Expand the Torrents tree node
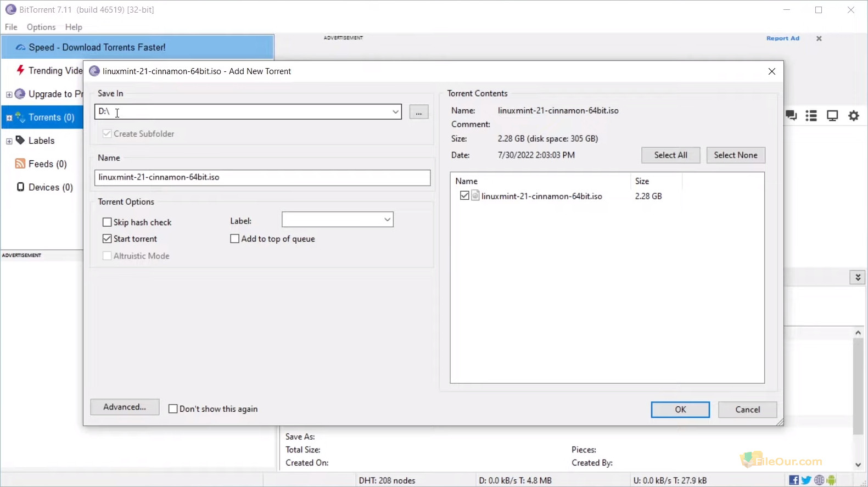 [x=9, y=118]
